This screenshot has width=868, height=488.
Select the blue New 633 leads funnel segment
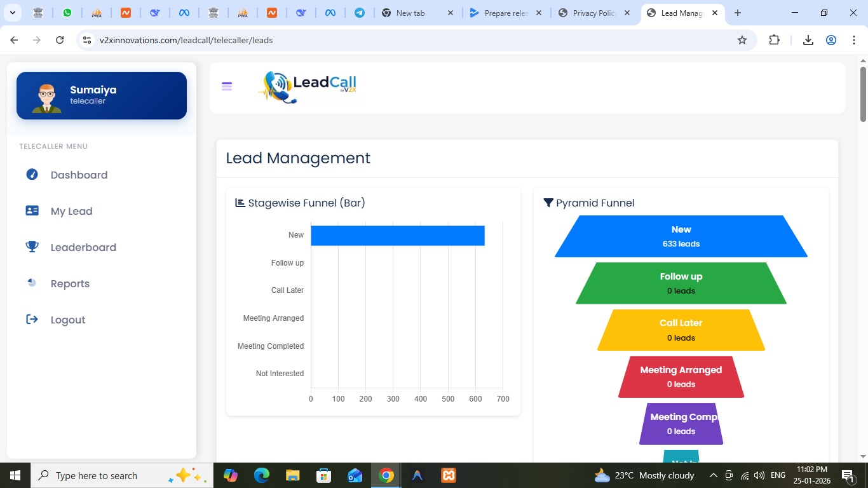[681, 236]
